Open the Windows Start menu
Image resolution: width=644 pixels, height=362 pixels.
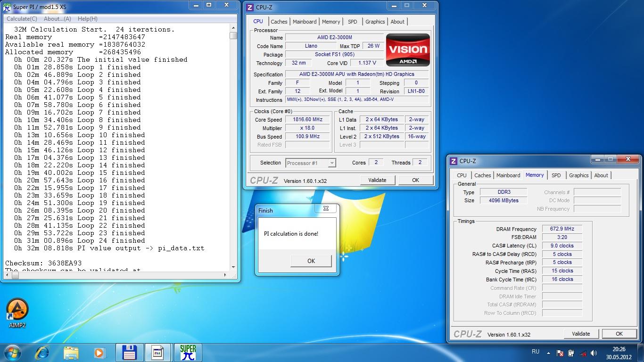[x=12, y=352]
